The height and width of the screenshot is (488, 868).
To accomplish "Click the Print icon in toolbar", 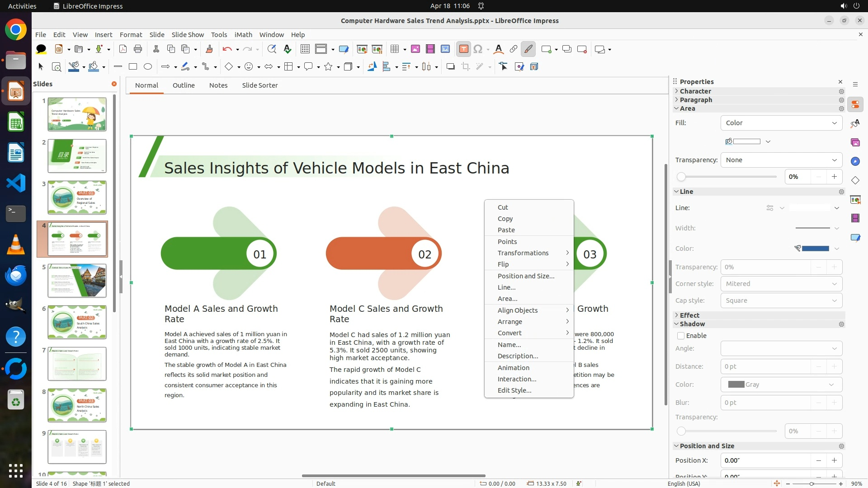I will (x=138, y=49).
